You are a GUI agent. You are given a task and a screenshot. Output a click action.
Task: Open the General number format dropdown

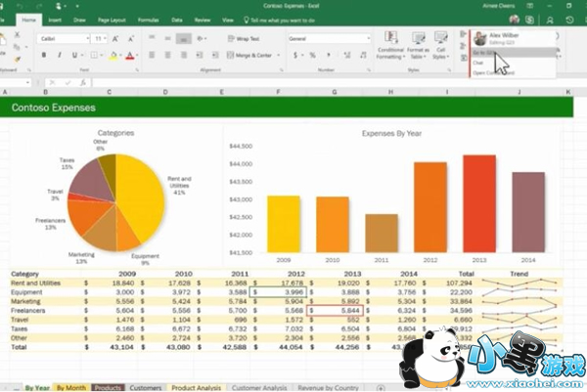pyautogui.click(x=369, y=38)
